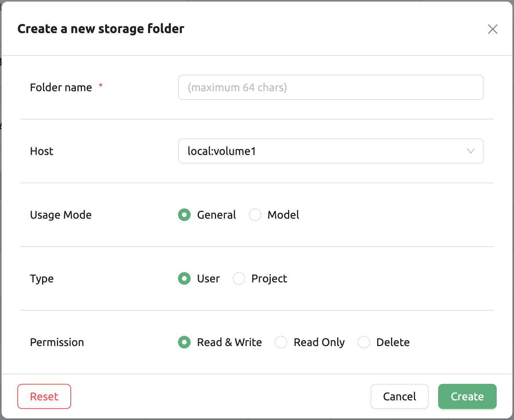The height and width of the screenshot is (420, 514).
Task: Open the Host dropdown showing local:volume1
Action: coord(331,151)
